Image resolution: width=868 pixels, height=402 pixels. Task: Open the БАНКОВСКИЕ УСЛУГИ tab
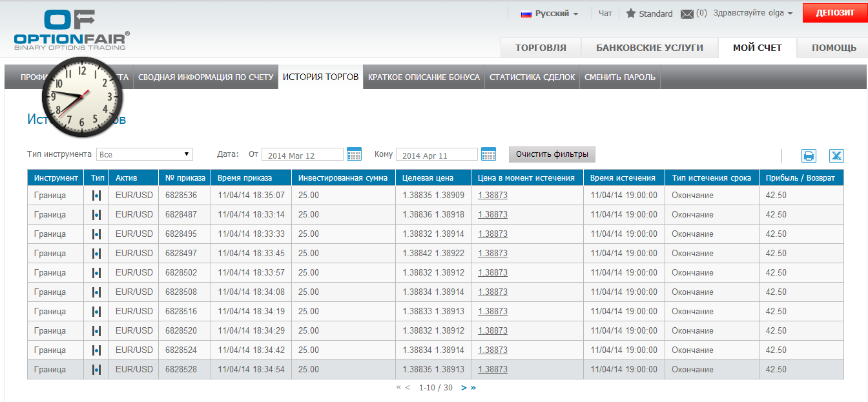point(650,48)
